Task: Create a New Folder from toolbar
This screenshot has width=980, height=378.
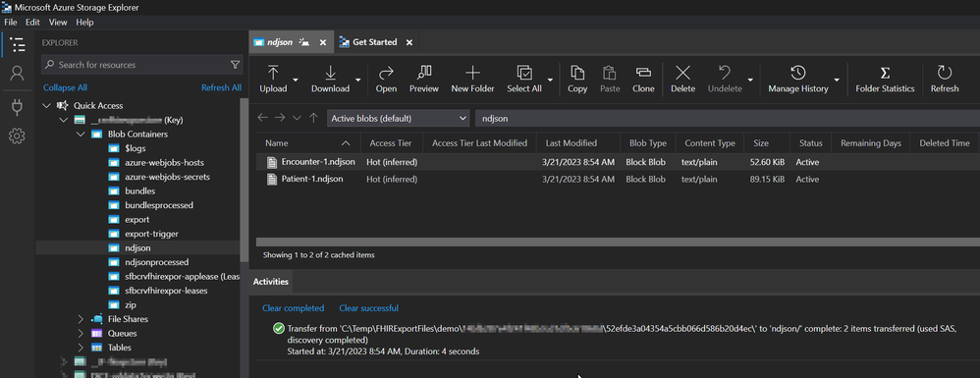Action: click(x=472, y=79)
